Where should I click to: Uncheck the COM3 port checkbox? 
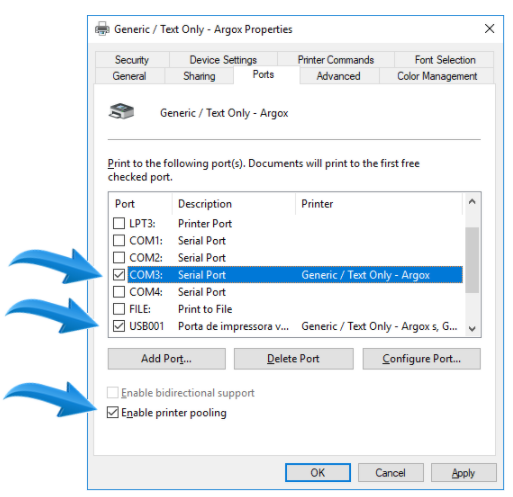pos(119,275)
